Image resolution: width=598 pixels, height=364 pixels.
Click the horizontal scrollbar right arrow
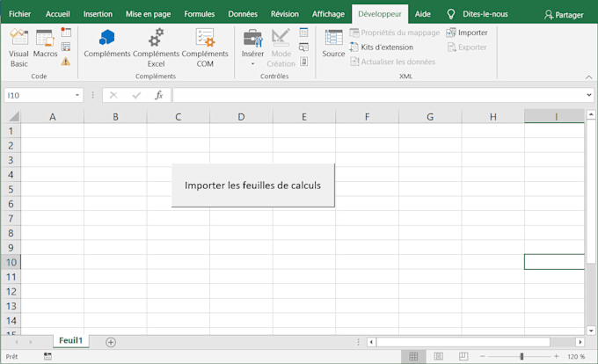(580, 342)
